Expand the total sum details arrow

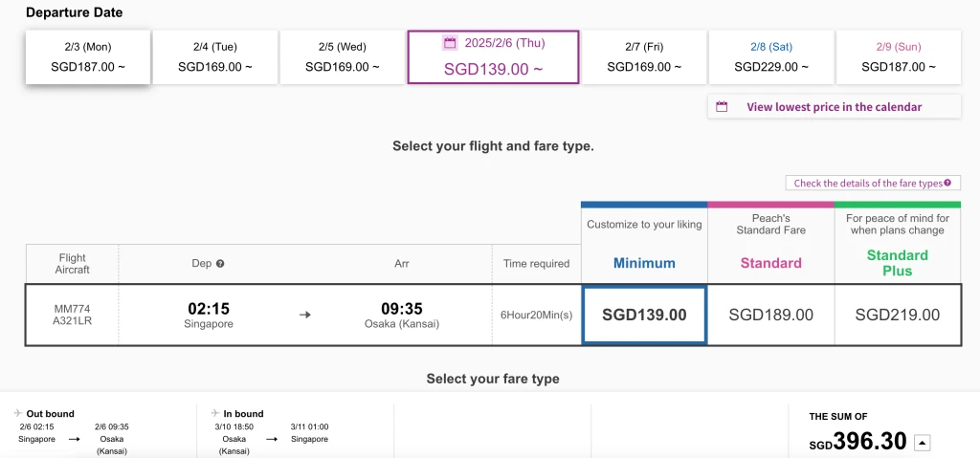[x=923, y=443]
